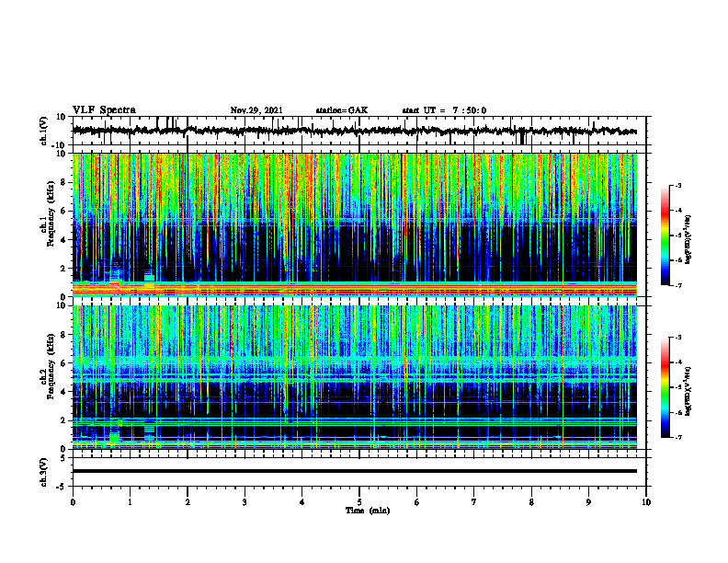This screenshot has width=728, height=563.
Task: Click ch.2 frequency axis tick "8"
Action: click(63, 335)
